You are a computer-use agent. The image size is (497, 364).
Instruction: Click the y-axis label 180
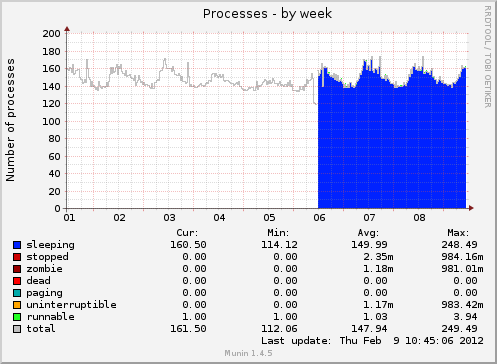(51, 52)
